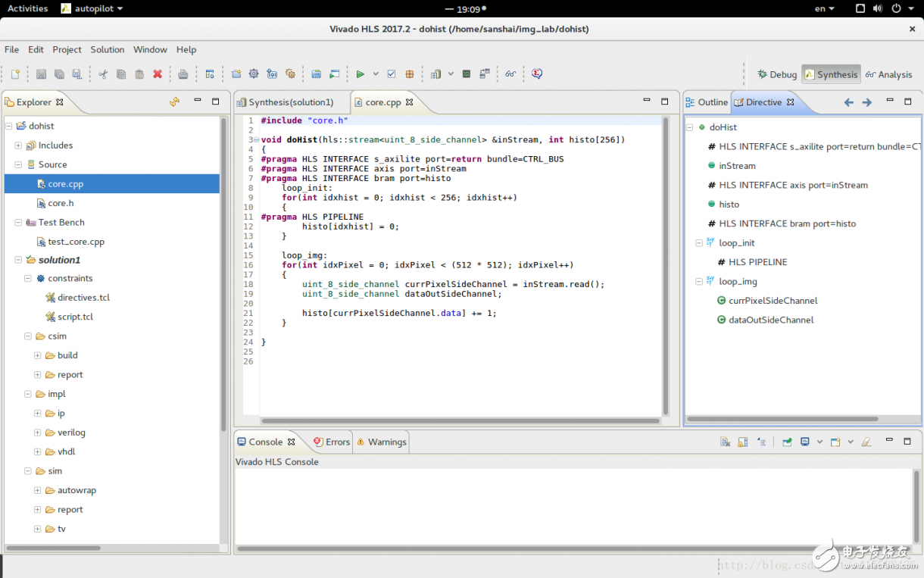Select core.h in the Explorer
This screenshot has height=578, width=924.
pyautogui.click(x=61, y=203)
